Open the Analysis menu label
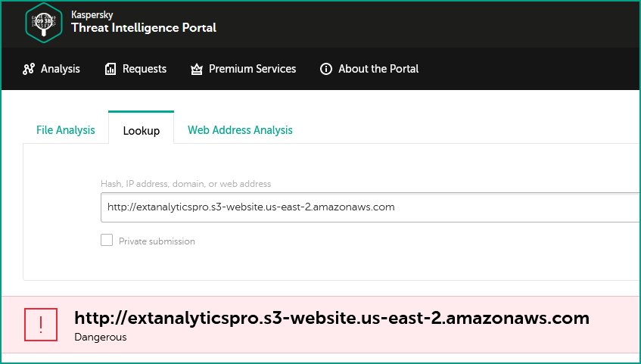Image resolution: width=641 pixels, height=364 pixels. pos(60,69)
